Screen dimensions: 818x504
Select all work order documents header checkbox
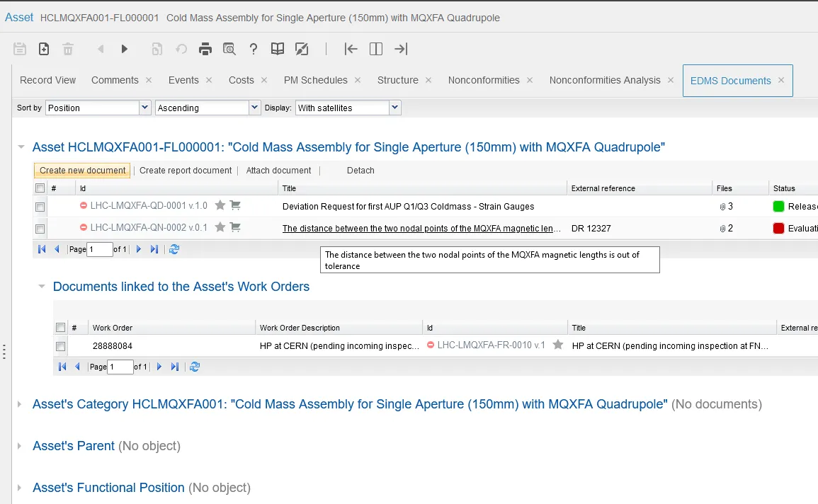(60, 327)
